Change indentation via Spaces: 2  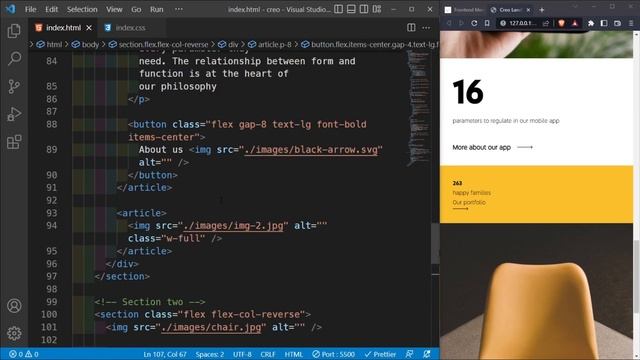click(210, 354)
